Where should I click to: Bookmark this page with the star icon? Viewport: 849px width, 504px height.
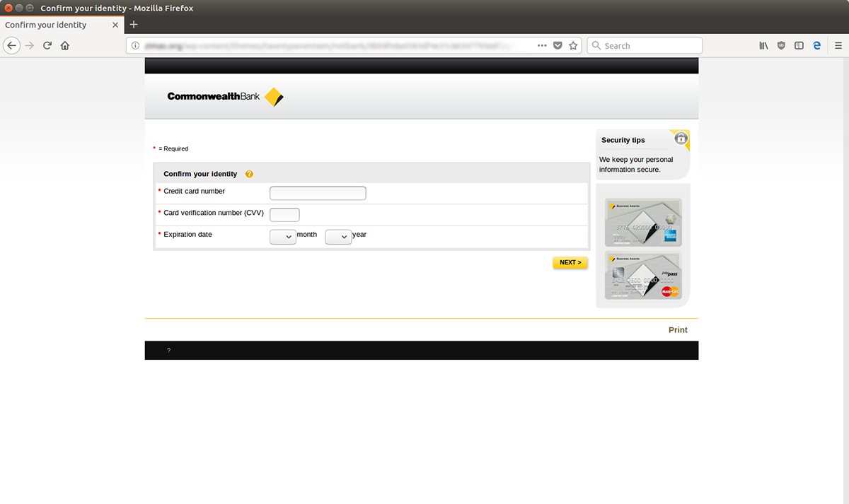point(574,45)
